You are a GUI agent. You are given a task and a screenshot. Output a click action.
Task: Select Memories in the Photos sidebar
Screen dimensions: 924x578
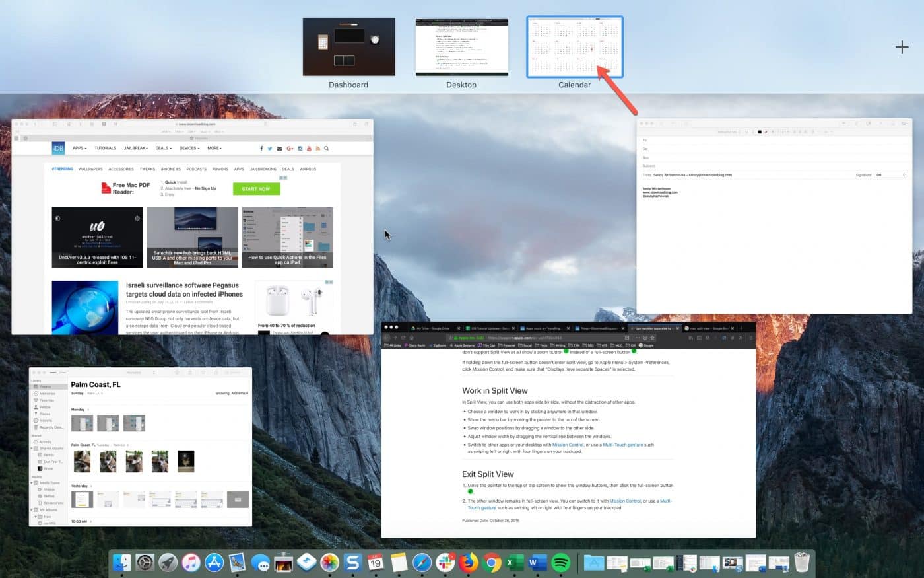[x=46, y=393]
